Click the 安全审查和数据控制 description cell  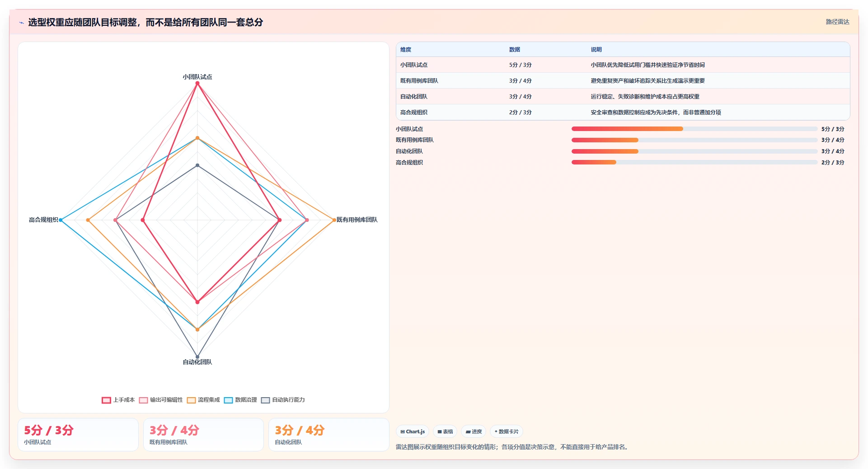pyautogui.click(x=656, y=113)
